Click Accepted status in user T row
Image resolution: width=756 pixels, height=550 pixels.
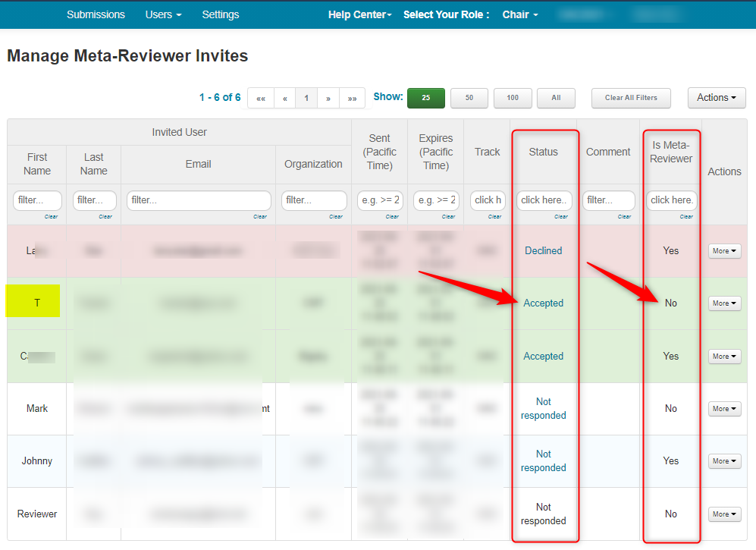544,303
